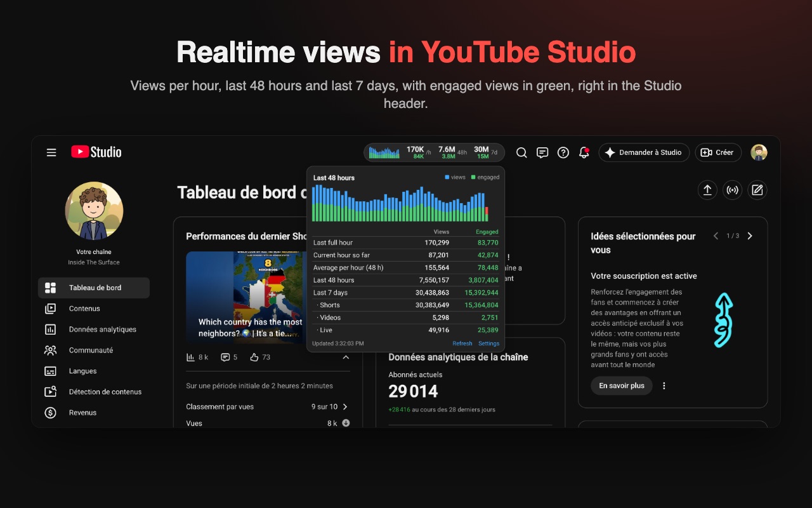Open Communauté in the sidebar
This screenshot has width=812, height=508.
click(x=94, y=350)
